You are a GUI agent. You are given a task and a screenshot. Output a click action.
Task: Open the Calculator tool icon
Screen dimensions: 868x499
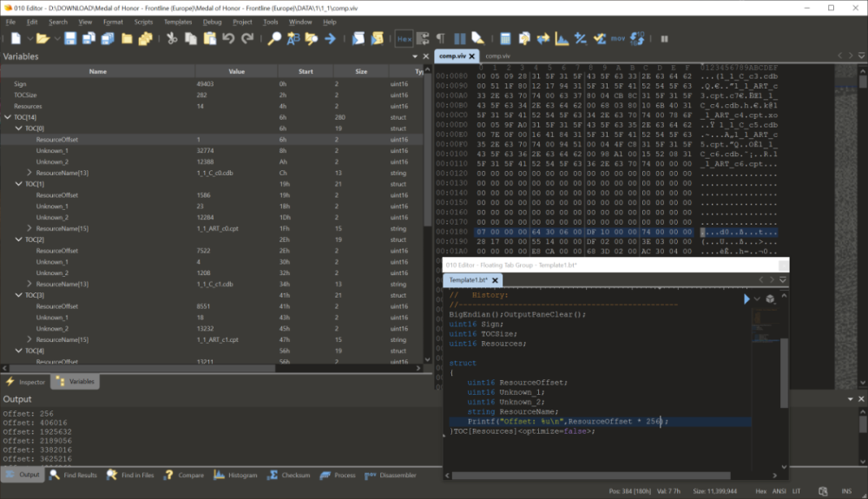[x=505, y=38]
